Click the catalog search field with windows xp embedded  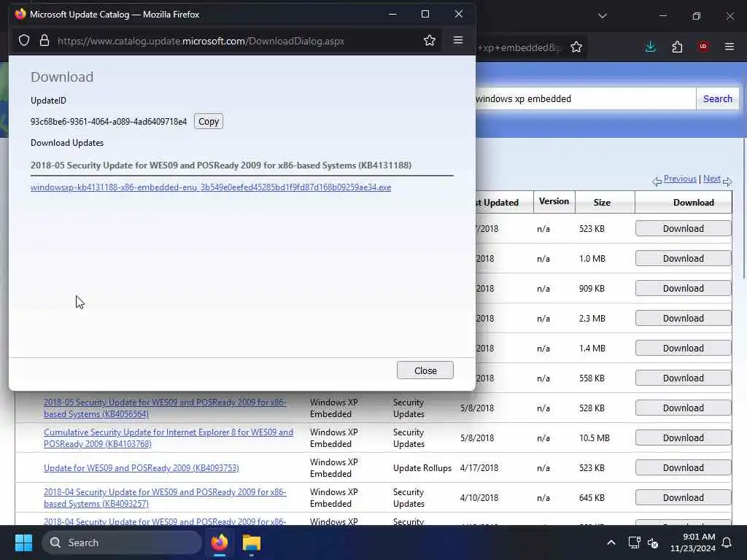[585, 98]
